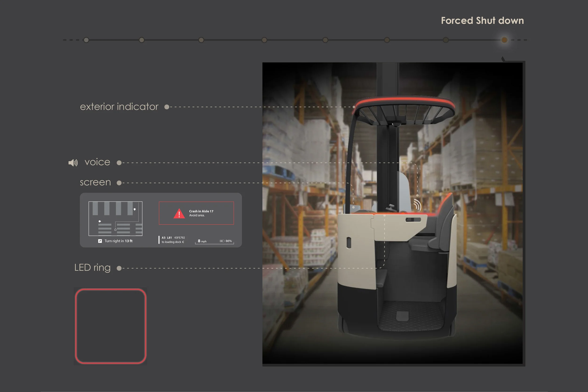The image size is (588, 392).
Task: Click the red LED ring square
Action: pyautogui.click(x=111, y=326)
